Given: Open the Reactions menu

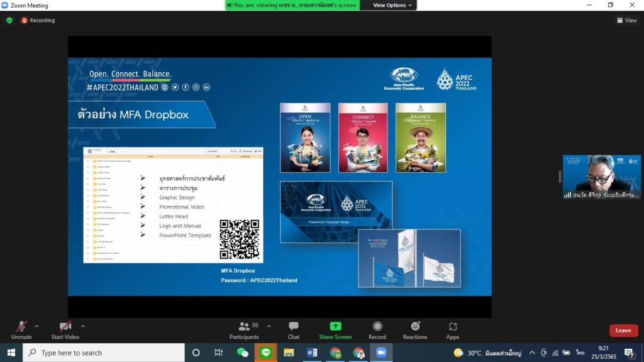Looking at the screenshot, I should pos(415,330).
